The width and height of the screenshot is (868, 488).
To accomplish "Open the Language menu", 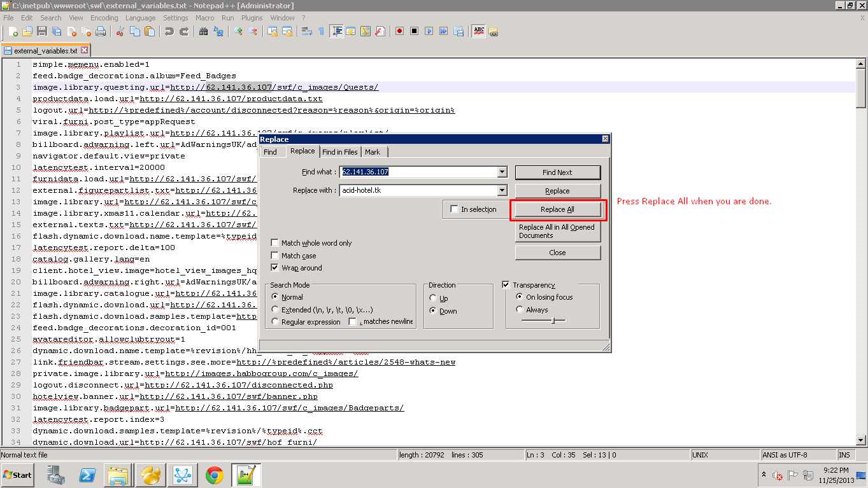I will 140,18.
